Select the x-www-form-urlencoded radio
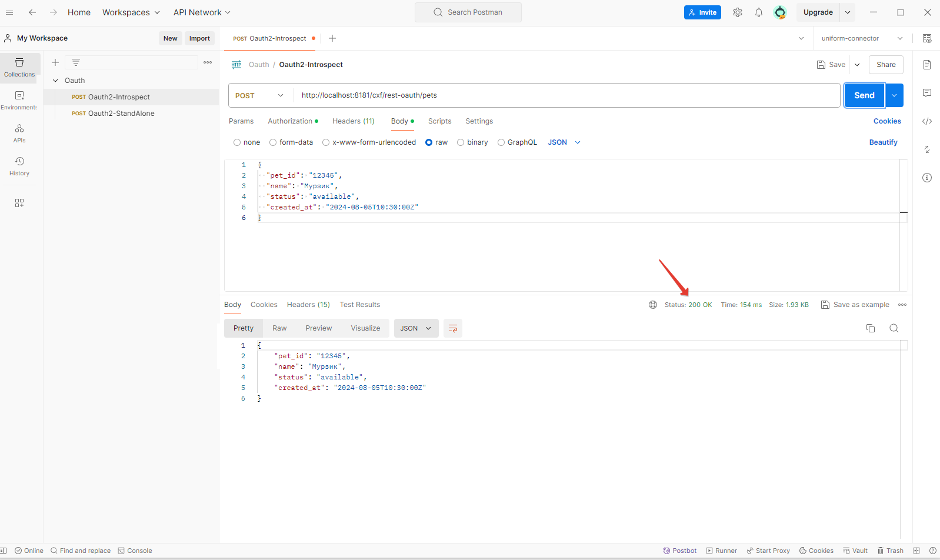The height and width of the screenshot is (560, 940). click(326, 142)
